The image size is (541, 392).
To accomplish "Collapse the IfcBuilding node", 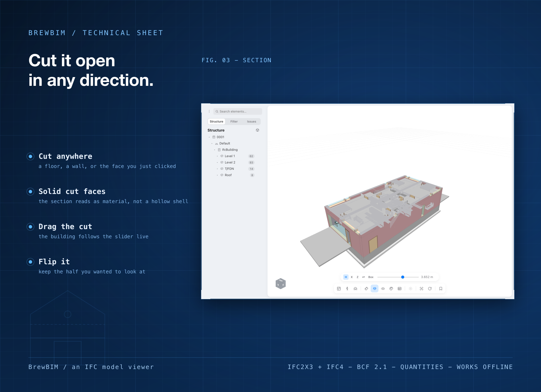I will 215,150.
